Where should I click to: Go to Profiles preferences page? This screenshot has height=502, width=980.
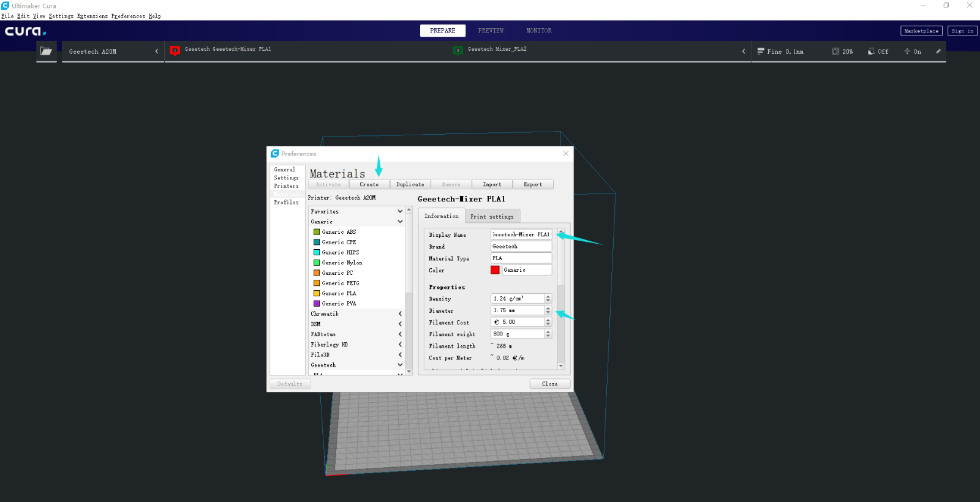287,203
